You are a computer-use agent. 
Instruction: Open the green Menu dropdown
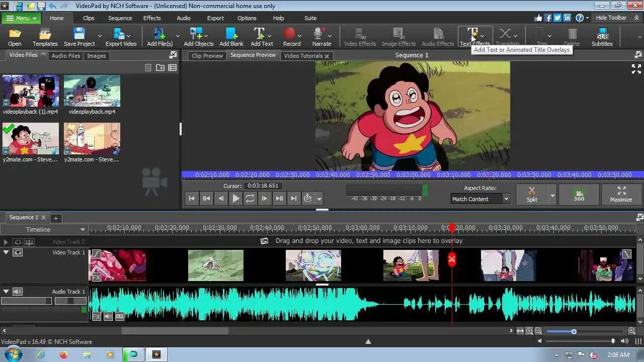click(x=22, y=18)
